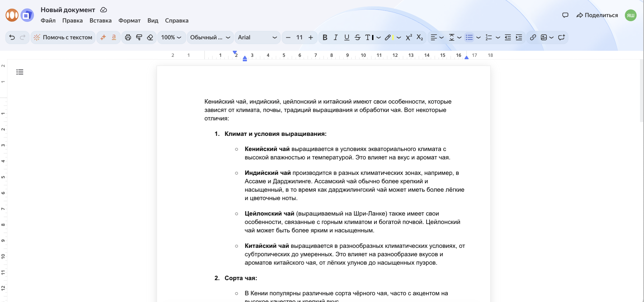
Task: Click bold text 'Кенийский чай' in the bullet
Action: (267, 149)
